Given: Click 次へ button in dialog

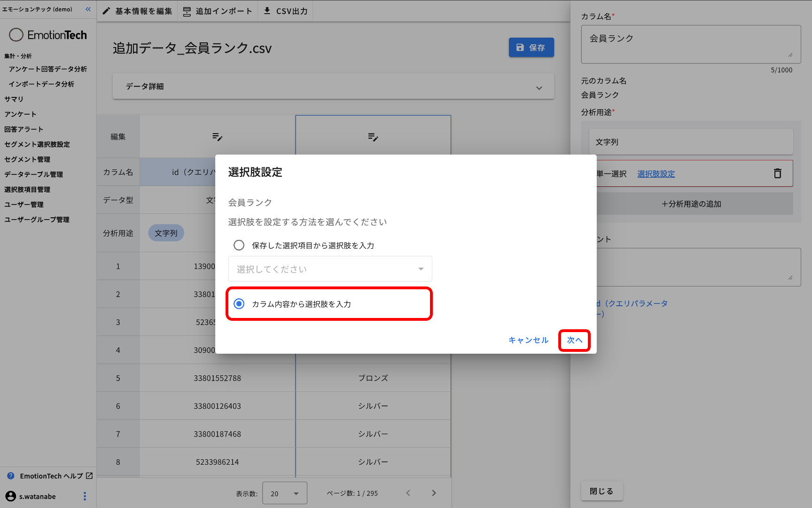Looking at the screenshot, I should 574,340.
